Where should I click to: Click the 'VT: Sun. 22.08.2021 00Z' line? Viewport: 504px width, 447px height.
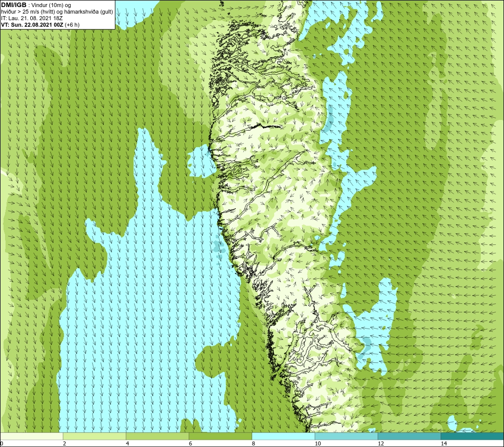click(x=32, y=25)
